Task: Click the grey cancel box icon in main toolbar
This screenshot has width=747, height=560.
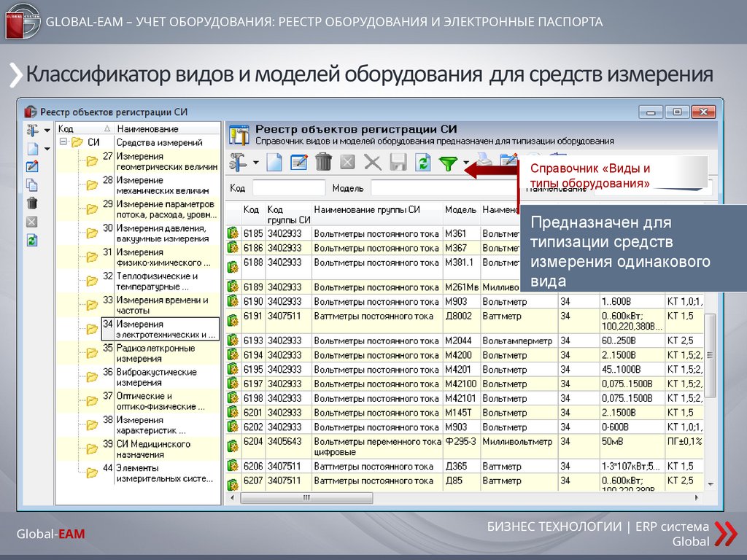Action: (x=348, y=163)
